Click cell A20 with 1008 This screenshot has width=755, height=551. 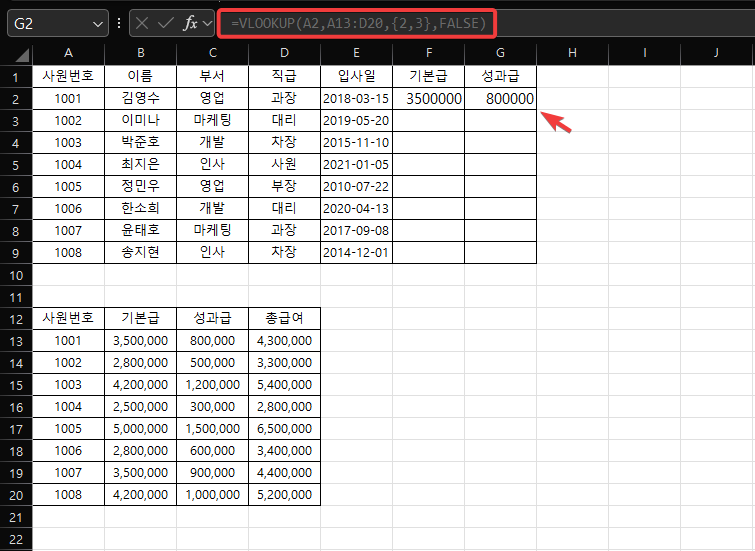(68, 495)
